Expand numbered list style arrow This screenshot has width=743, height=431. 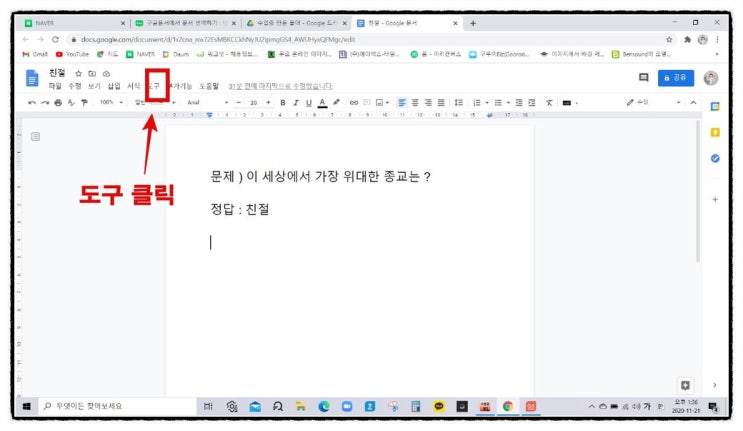coord(487,103)
